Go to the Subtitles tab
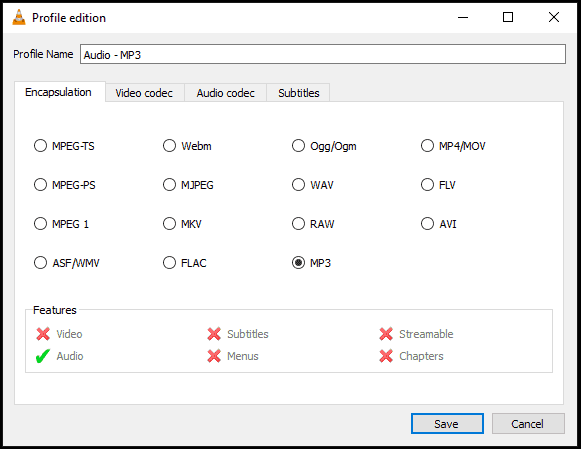The width and height of the screenshot is (581, 449). 299,93
